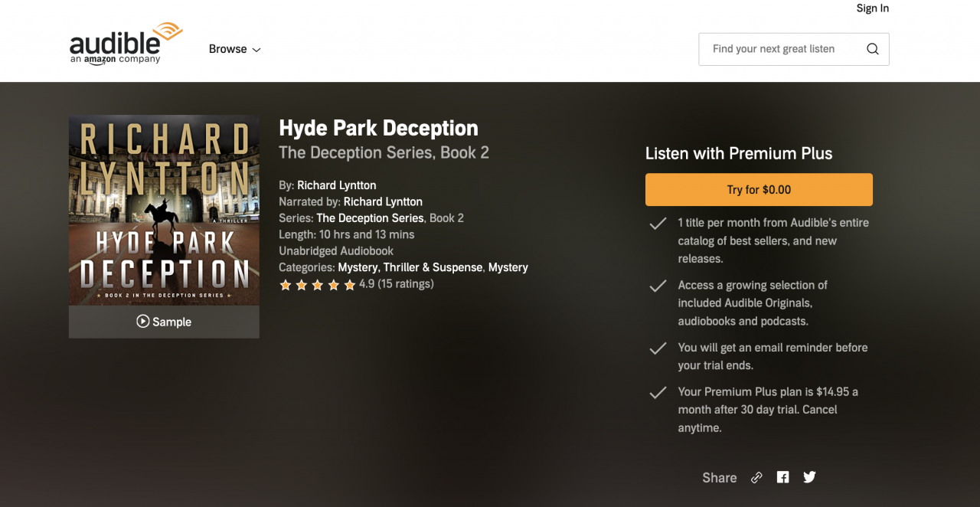Click the search magnifier icon
This screenshot has height=507, width=980.
(872, 49)
